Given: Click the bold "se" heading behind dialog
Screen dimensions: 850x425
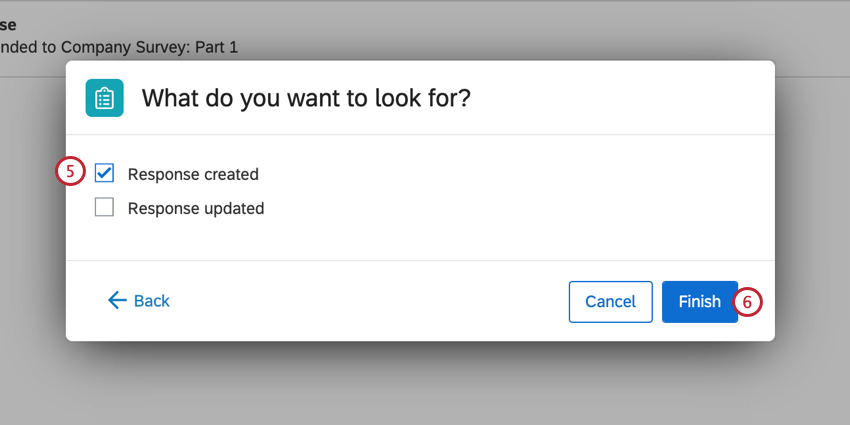Looking at the screenshot, I should [8, 24].
